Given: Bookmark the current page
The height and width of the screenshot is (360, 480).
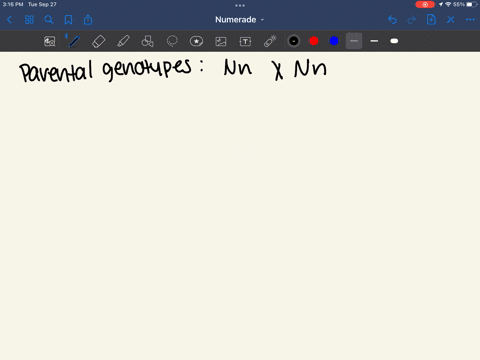Looking at the screenshot, I should 68,20.
